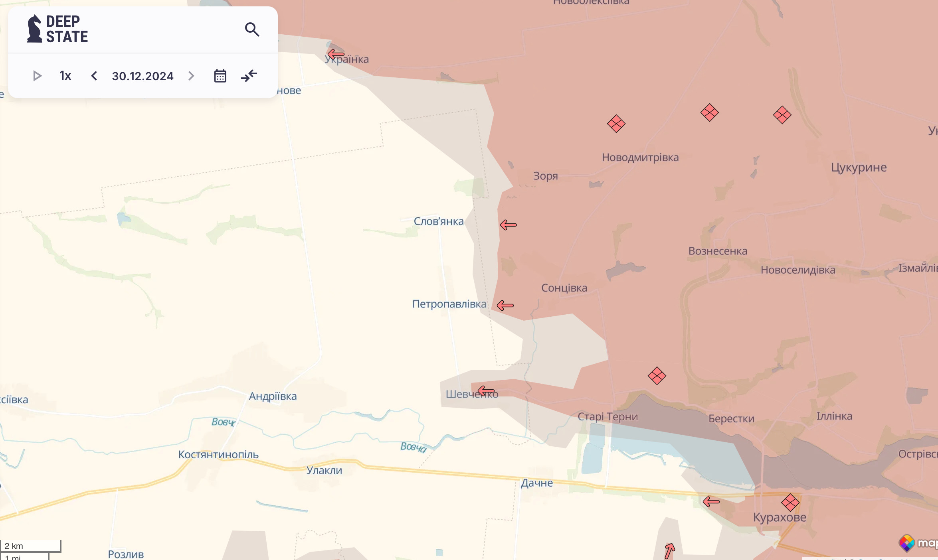This screenshot has width=938, height=560.
Task: Click the Берестки label
Action: (x=732, y=419)
